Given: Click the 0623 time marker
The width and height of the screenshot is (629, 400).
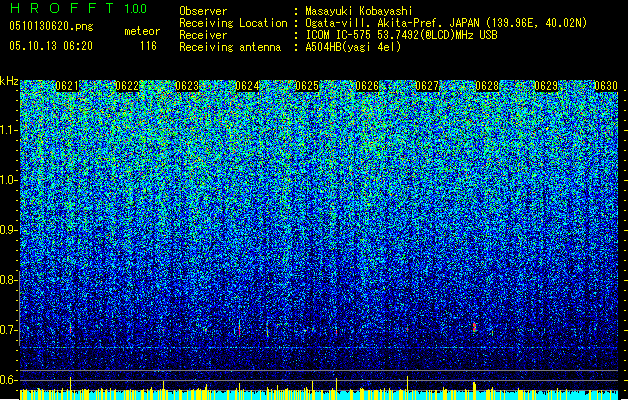Looking at the screenshot, I should tap(187, 86).
